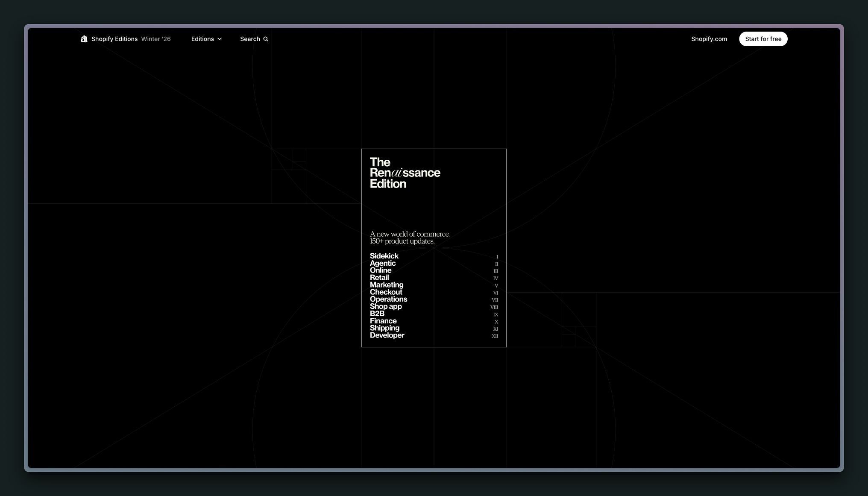Open the Operations section link

[388, 299]
